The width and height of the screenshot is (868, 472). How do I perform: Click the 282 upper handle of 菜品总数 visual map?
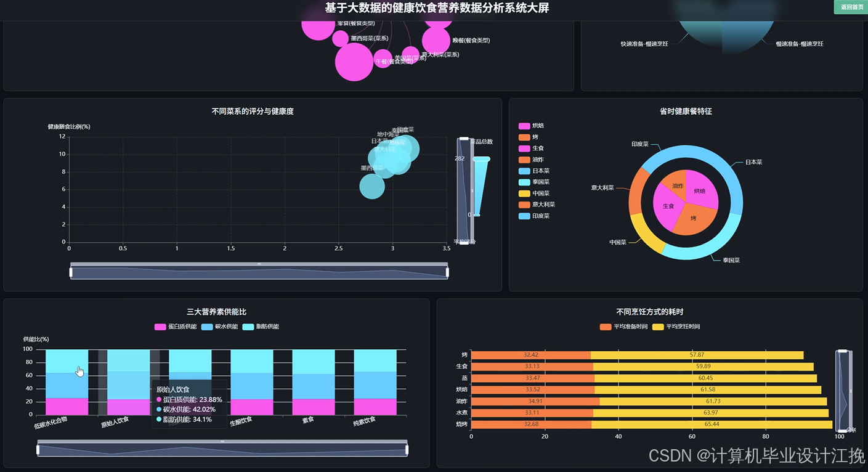[482, 159]
